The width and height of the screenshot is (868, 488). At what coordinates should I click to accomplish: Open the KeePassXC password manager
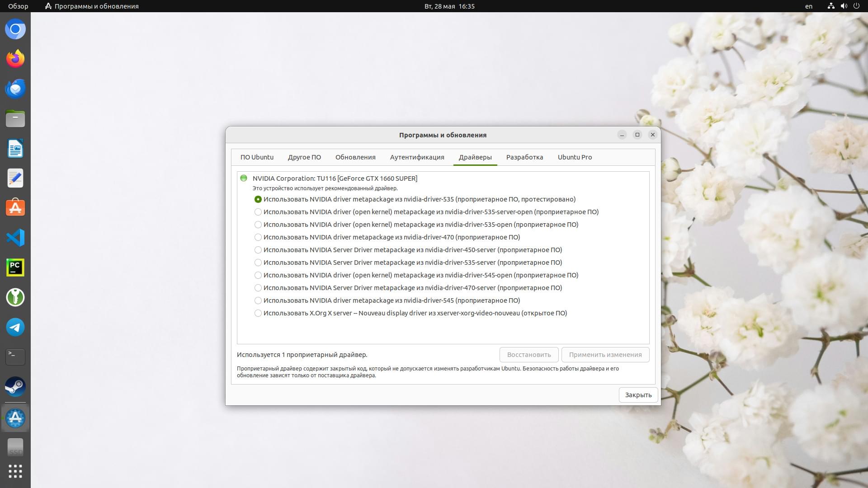click(15, 297)
